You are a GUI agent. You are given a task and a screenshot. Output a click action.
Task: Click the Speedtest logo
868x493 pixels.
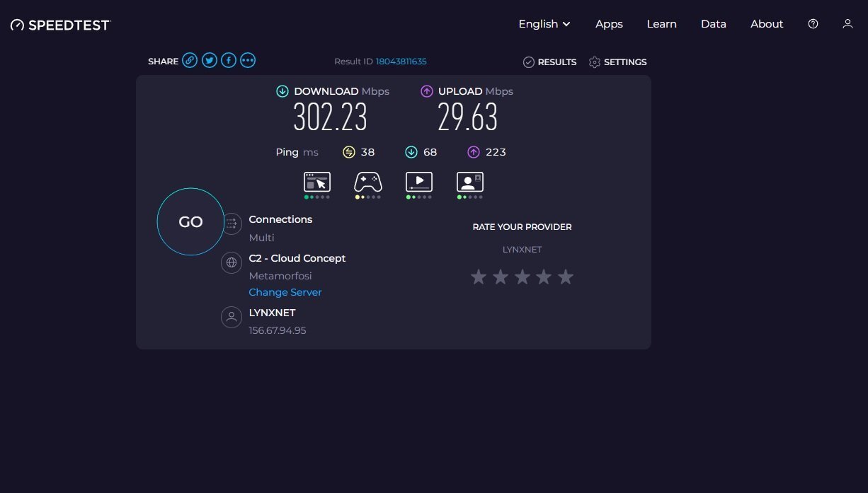[61, 25]
